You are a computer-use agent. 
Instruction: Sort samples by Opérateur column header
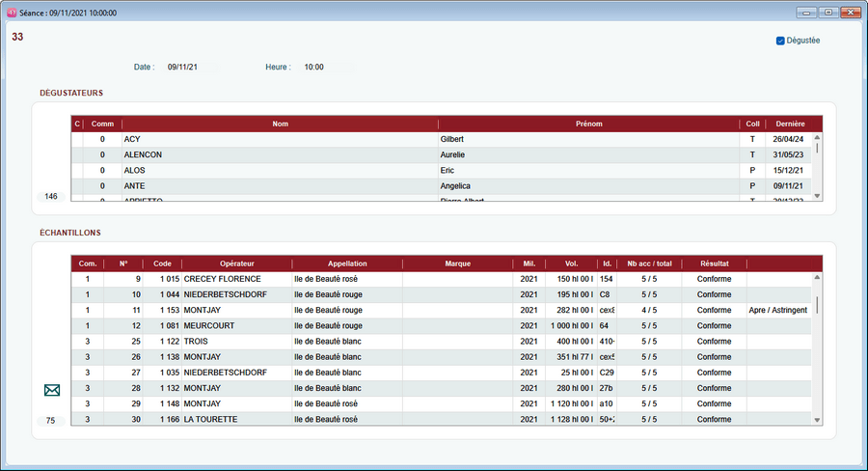tap(236, 263)
